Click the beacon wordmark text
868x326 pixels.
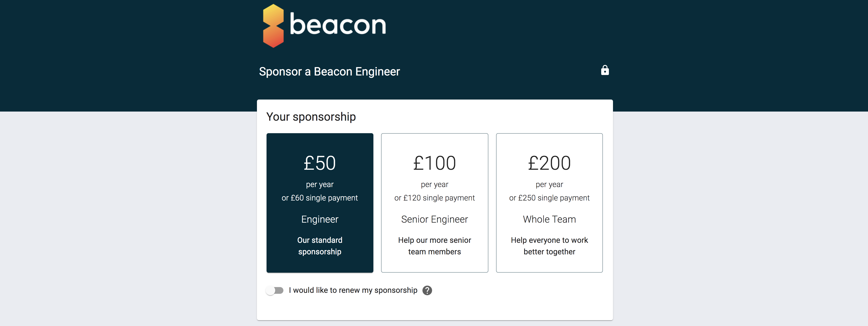tap(338, 25)
